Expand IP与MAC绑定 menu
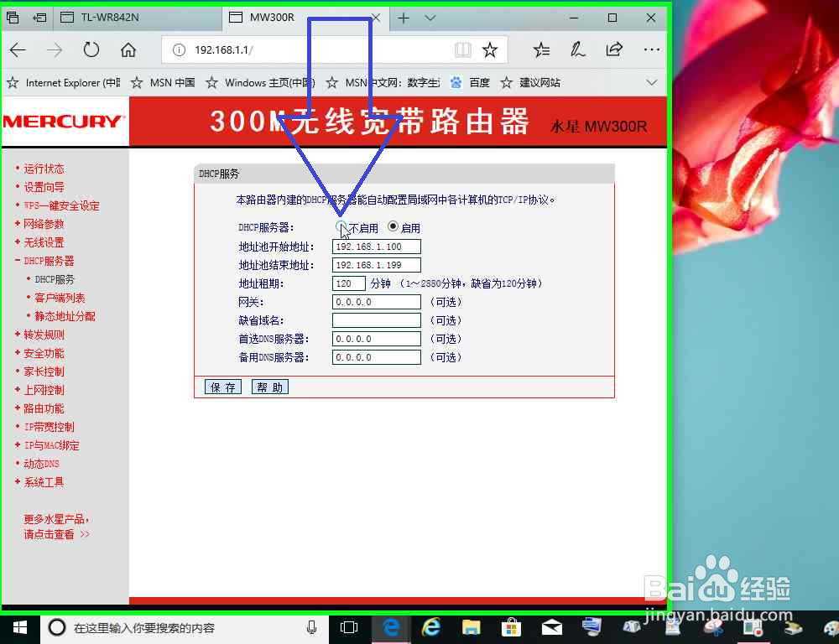The height and width of the screenshot is (644, 839). (x=51, y=445)
